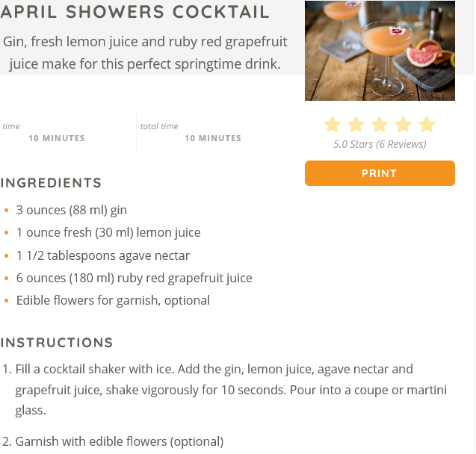Viewport: 476px width, 454px height.
Task: Click the second rating star
Action: coord(356,125)
